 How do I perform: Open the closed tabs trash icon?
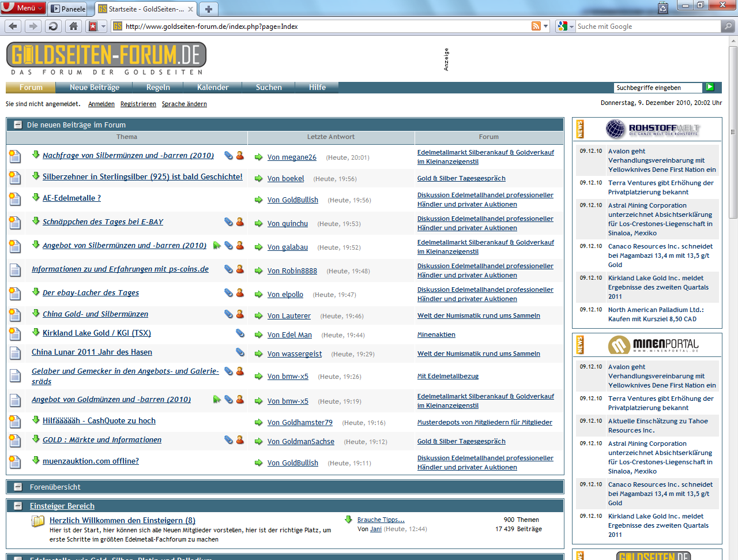click(663, 8)
